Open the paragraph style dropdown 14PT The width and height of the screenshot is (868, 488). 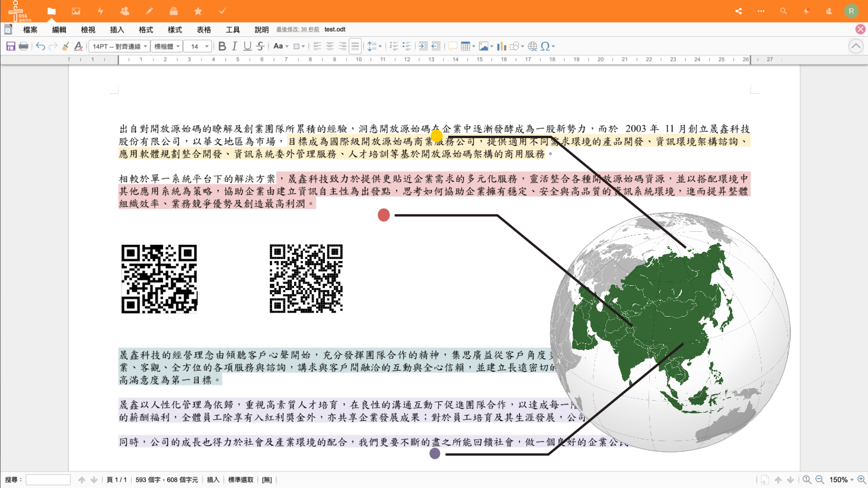click(119, 46)
